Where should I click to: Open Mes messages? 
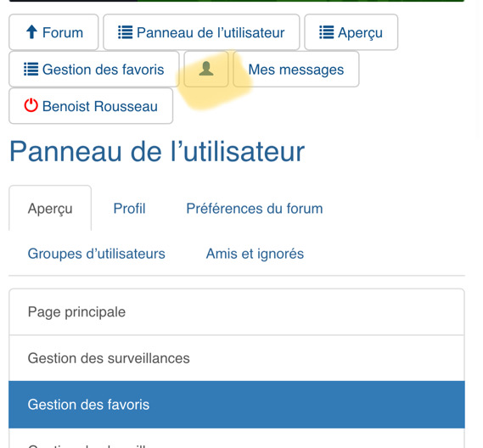pyautogui.click(x=296, y=69)
